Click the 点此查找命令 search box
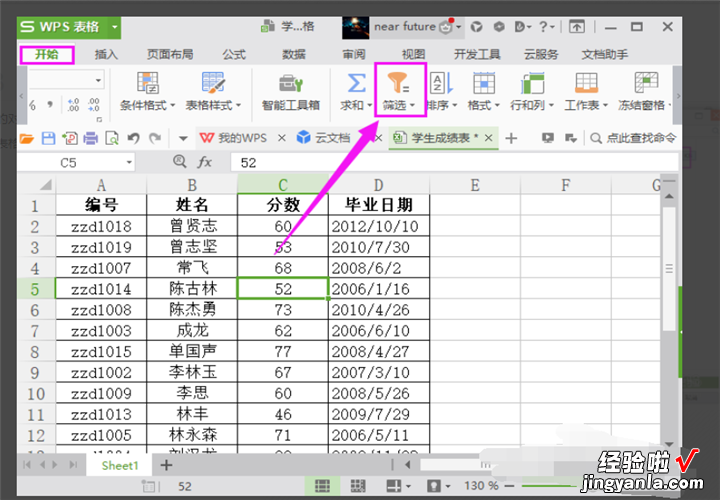Image resolution: width=720 pixels, height=500 pixels. [633, 138]
